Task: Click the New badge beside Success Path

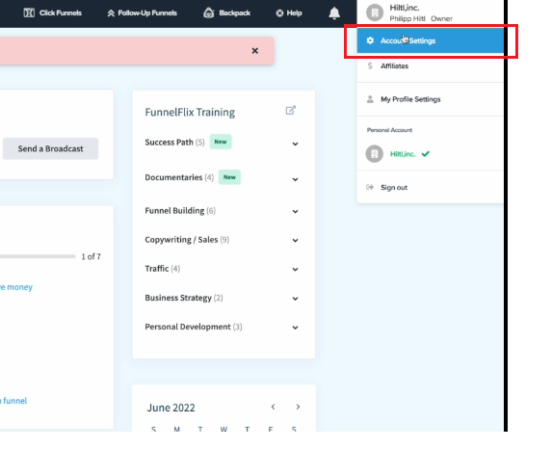Action: coord(220,142)
